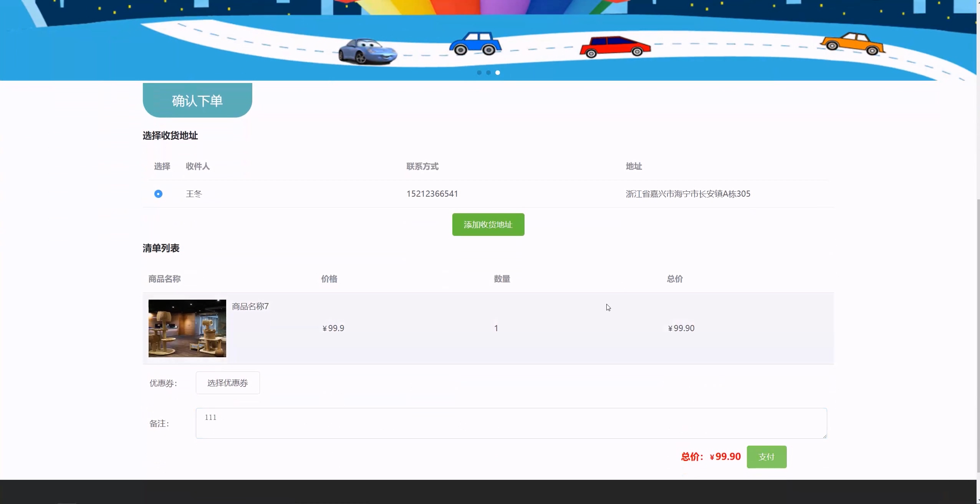The image size is (980, 504).
Task: Click the scrollbar down arrow
Action: (978, 501)
